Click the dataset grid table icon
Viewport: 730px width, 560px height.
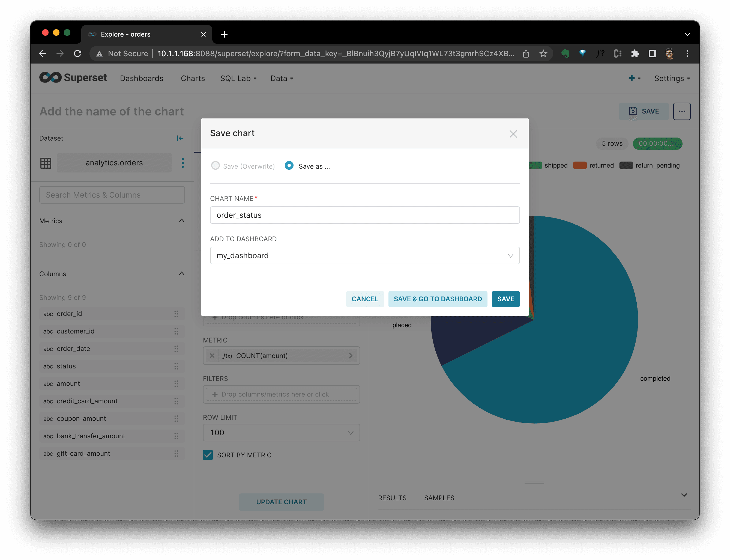point(46,163)
